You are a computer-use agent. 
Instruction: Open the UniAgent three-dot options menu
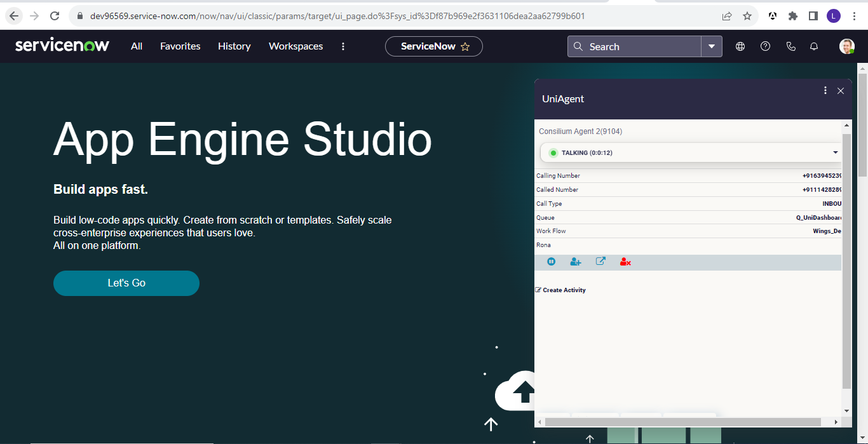tap(825, 91)
